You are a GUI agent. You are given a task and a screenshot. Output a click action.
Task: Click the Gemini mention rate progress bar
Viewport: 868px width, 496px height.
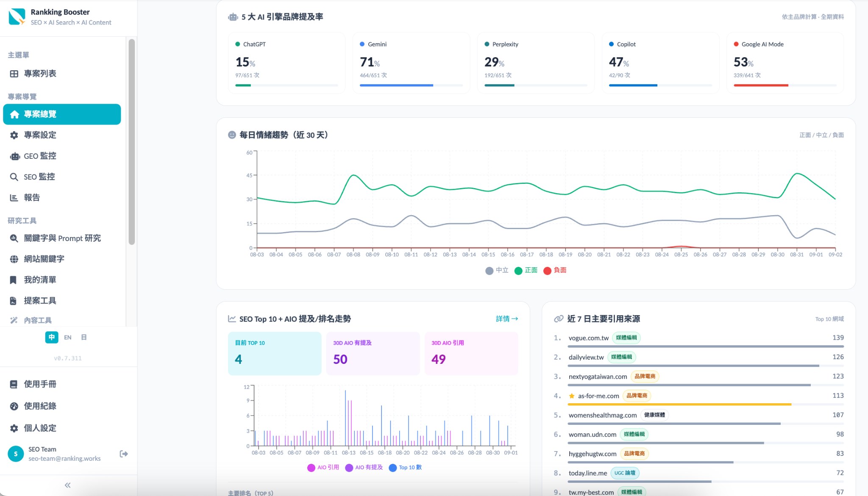click(x=411, y=86)
